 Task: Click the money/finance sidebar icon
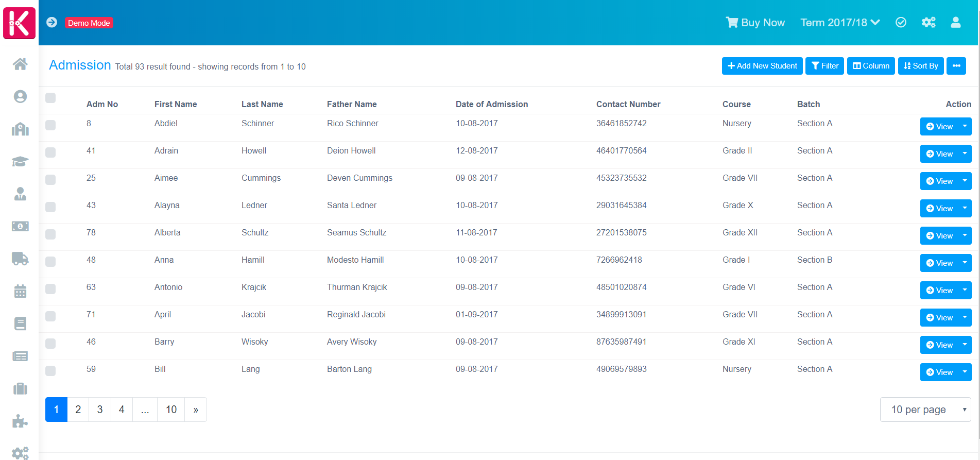[20, 226]
